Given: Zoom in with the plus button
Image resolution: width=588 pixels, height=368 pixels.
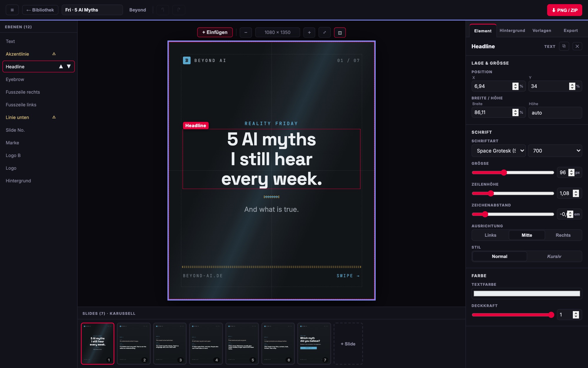Looking at the screenshot, I should click(309, 32).
